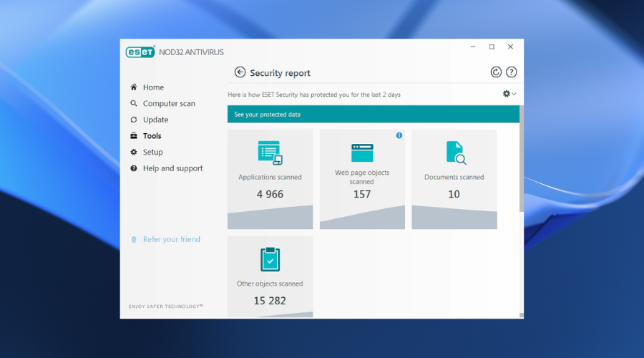Viewport: 644px width, 358px height.
Task: Click the Update refresh icon in the sidebar
Action: coord(134,120)
